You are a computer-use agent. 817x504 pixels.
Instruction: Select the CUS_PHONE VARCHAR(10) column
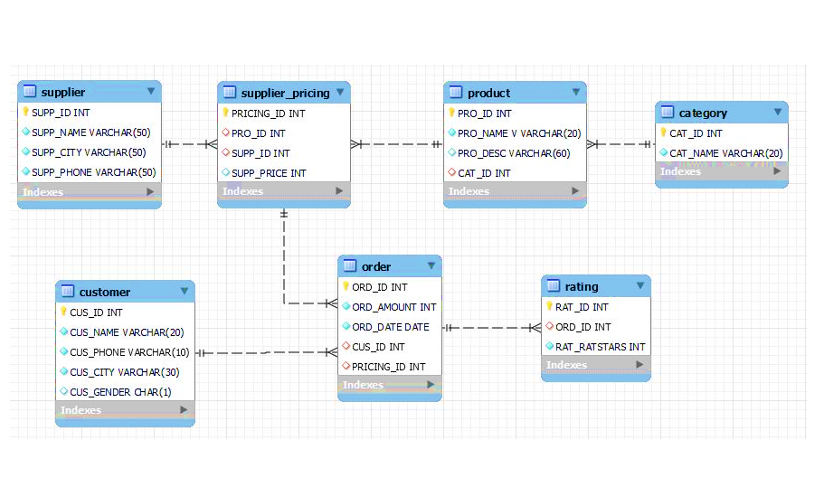(x=125, y=353)
